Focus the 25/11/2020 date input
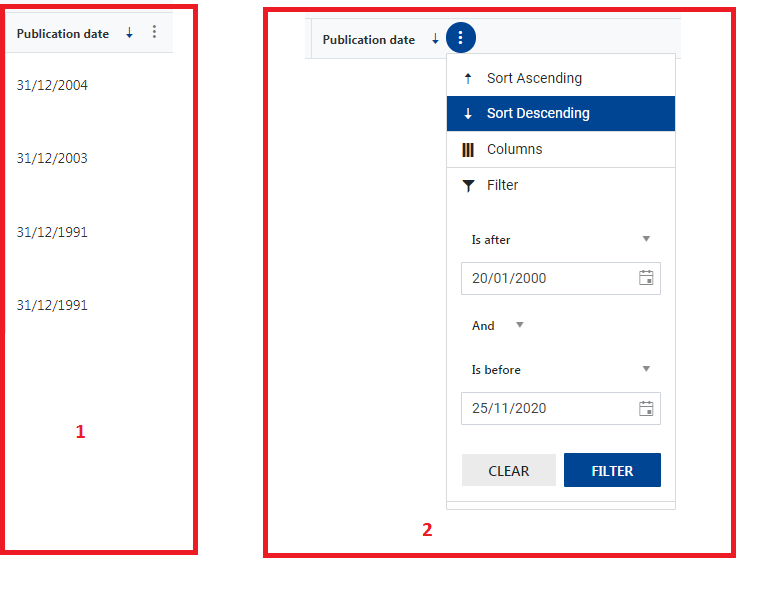 click(545, 408)
